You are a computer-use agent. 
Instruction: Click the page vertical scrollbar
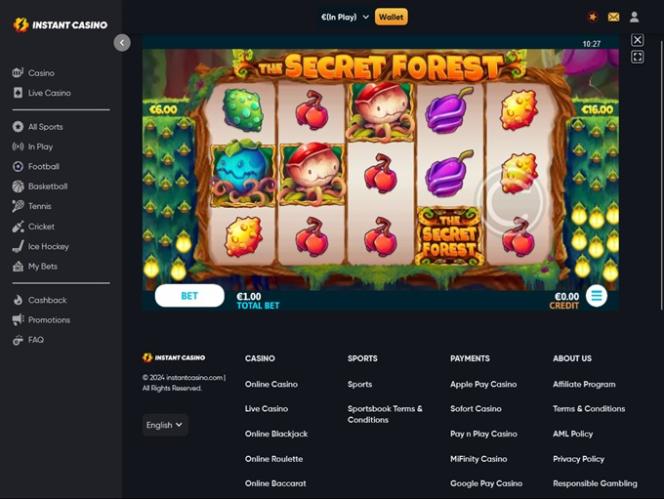pos(661,176)
